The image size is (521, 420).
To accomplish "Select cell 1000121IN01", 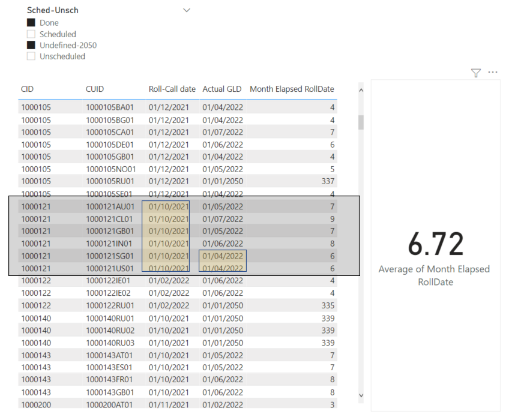I will [x=109, y=244].
